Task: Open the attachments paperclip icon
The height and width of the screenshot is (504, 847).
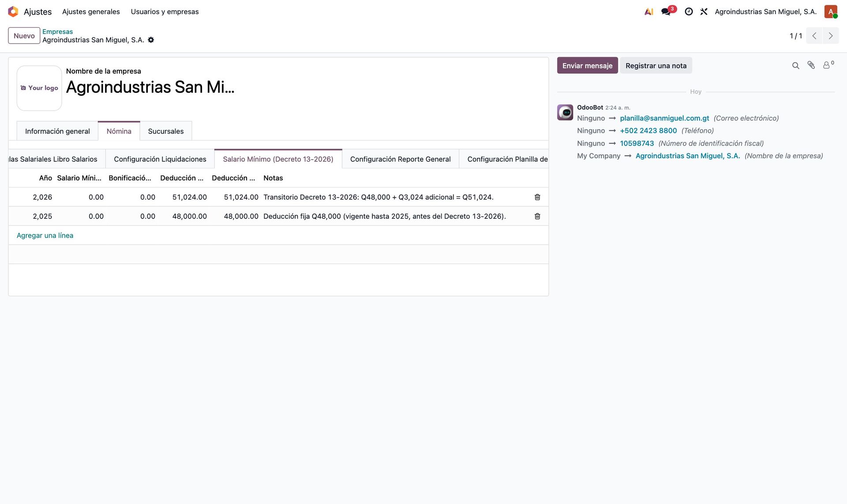Action: [811, 65]
